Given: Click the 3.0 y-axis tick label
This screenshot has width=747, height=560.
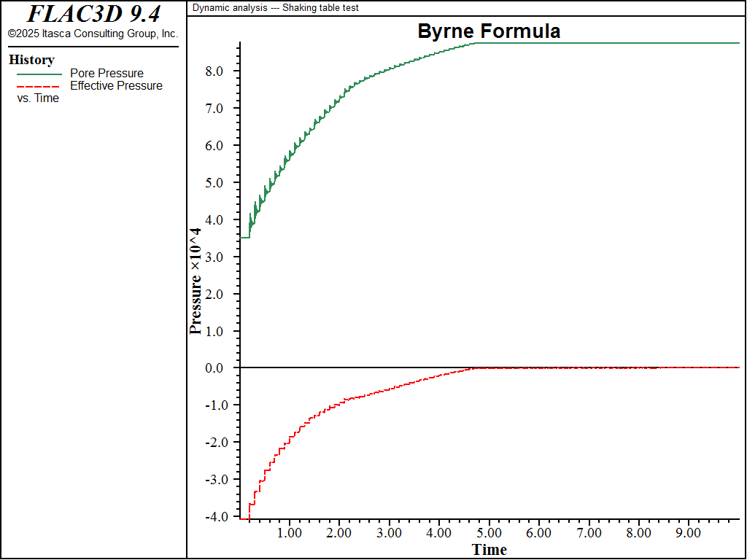Looking at the screenshot, I should tap(214, 257).
